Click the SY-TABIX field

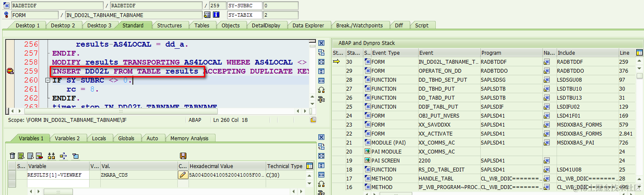244,15
